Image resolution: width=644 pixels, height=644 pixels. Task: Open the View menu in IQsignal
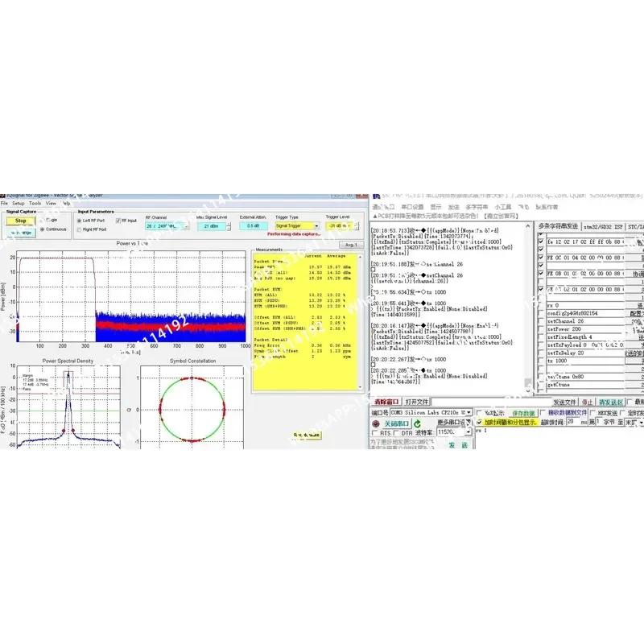coord(51,204)
